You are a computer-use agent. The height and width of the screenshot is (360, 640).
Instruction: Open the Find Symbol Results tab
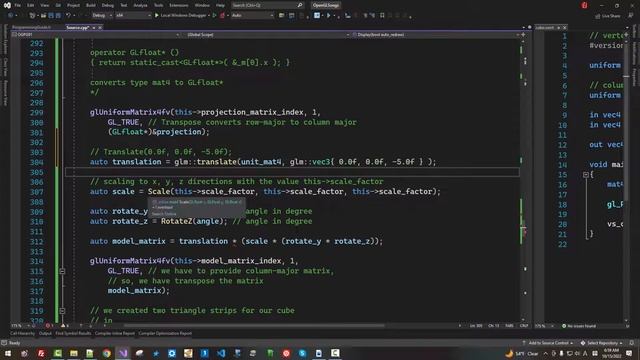[73, 333]
